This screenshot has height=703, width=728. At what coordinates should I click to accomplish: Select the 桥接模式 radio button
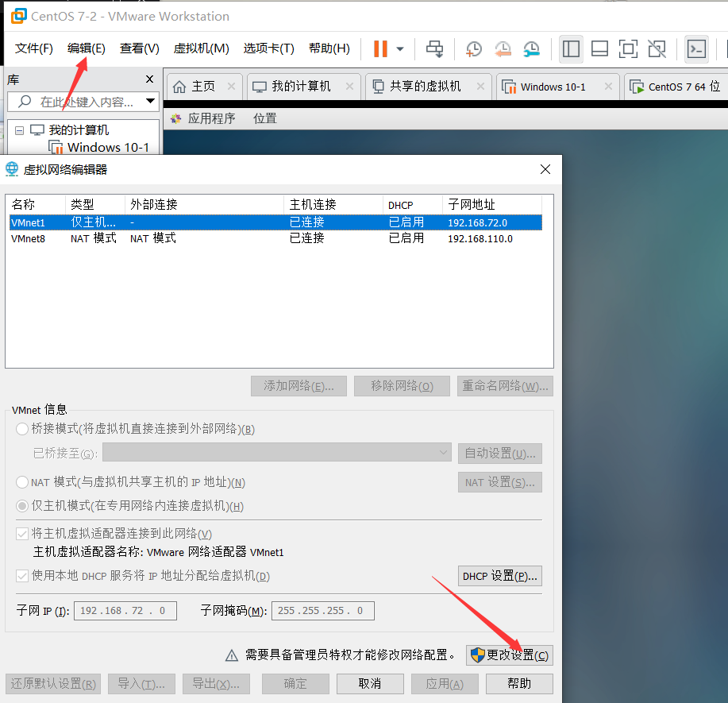21,428
